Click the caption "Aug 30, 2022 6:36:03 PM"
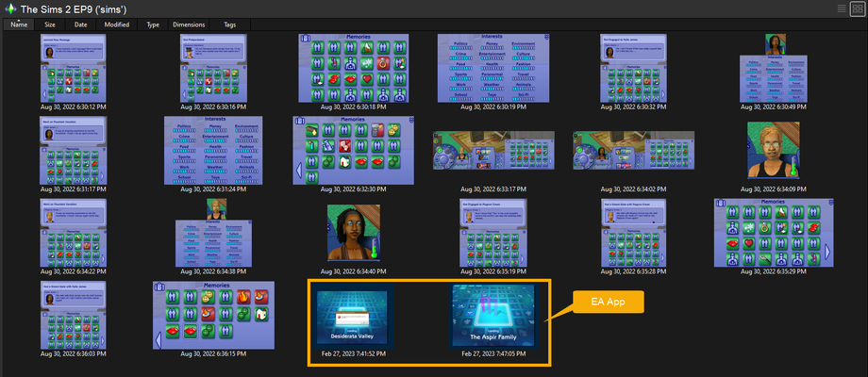This screenshot has height=377, width=868. (73, 353)
